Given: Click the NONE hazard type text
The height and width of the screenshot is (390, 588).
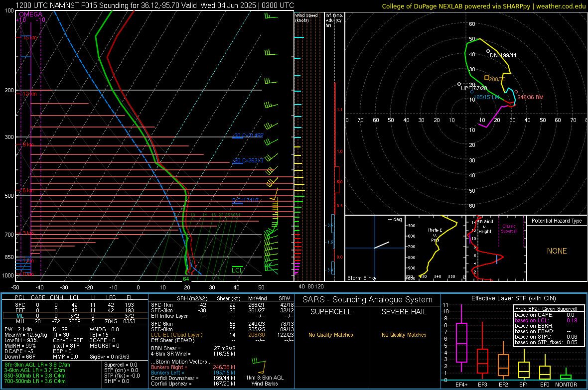Looking at the screenshot, I should click(557, 251).
